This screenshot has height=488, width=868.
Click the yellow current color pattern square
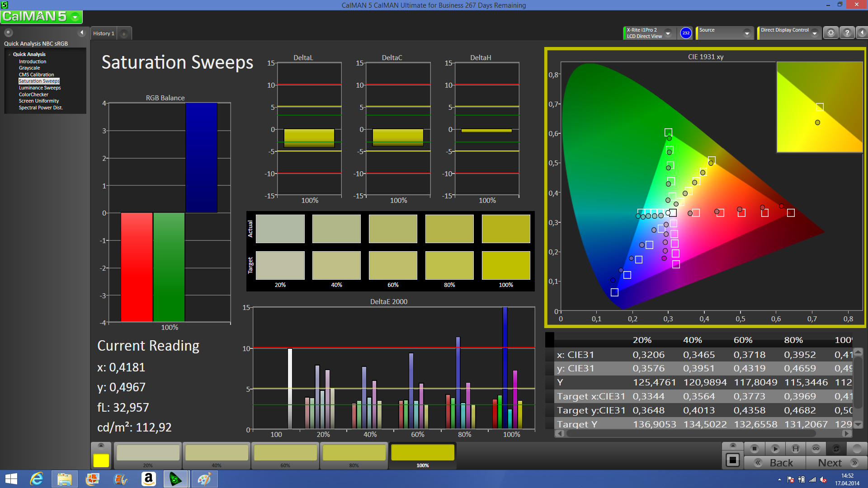tap(101, 460)
